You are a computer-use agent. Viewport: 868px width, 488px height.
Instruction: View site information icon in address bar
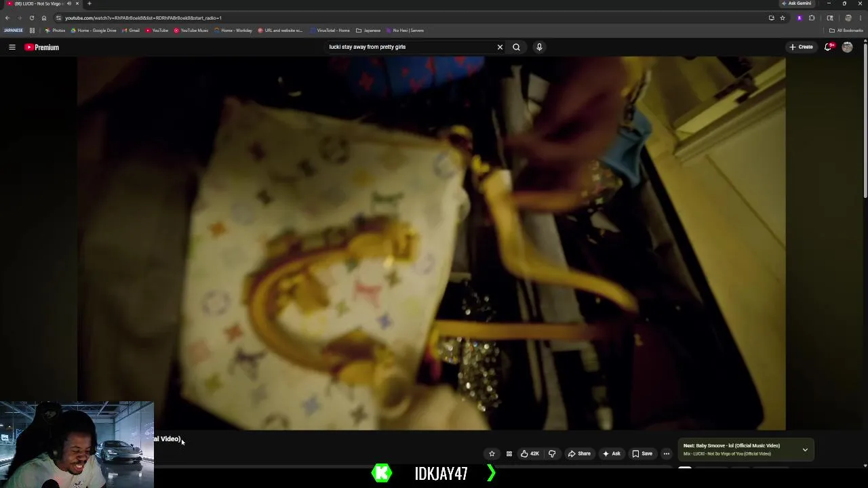coord(58,18)
